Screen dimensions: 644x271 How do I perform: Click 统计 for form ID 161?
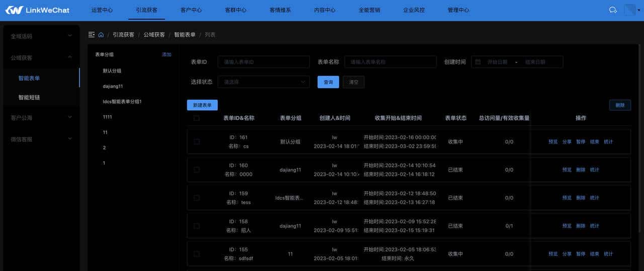[x=608, y=142]
